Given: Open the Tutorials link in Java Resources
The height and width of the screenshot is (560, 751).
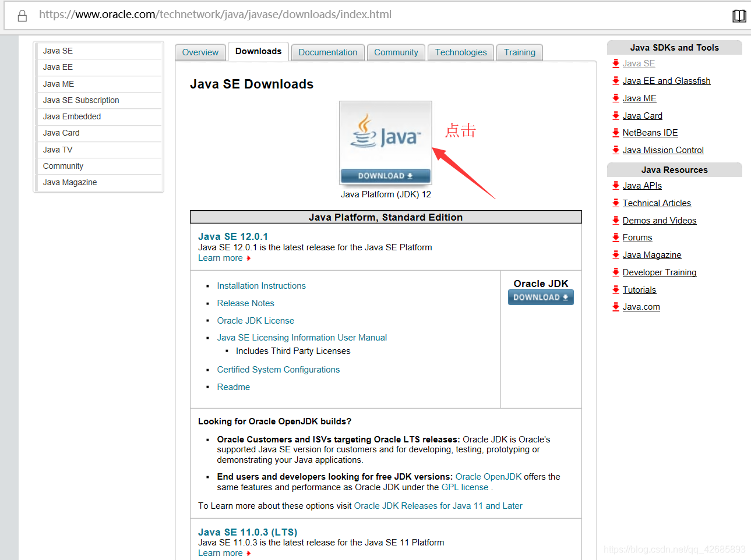Looking at the screenshot, I should 639,290.
